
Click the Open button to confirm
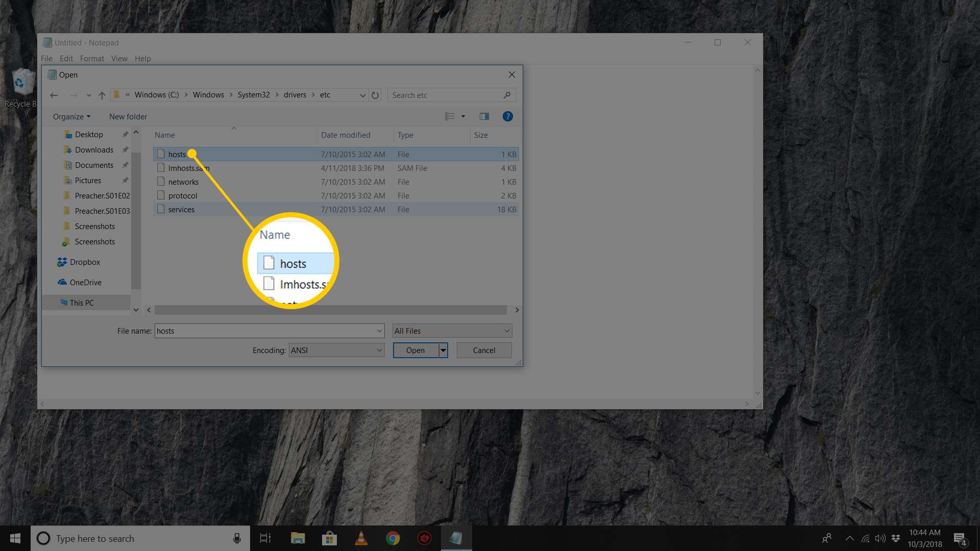415,350
